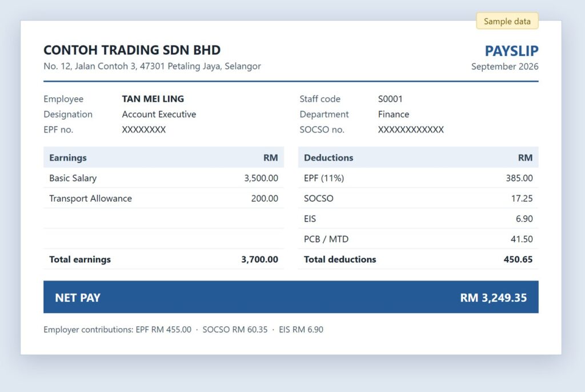Click the EPF no. field label
The height and width of the screenshot is (392, 585).
(x=58, y=130)
